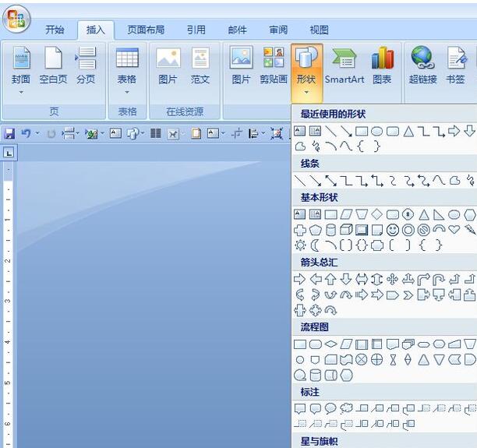Insert a bookmark (书签)
The height and width of the screenshot is (448, 477).
tap(455, 66)
